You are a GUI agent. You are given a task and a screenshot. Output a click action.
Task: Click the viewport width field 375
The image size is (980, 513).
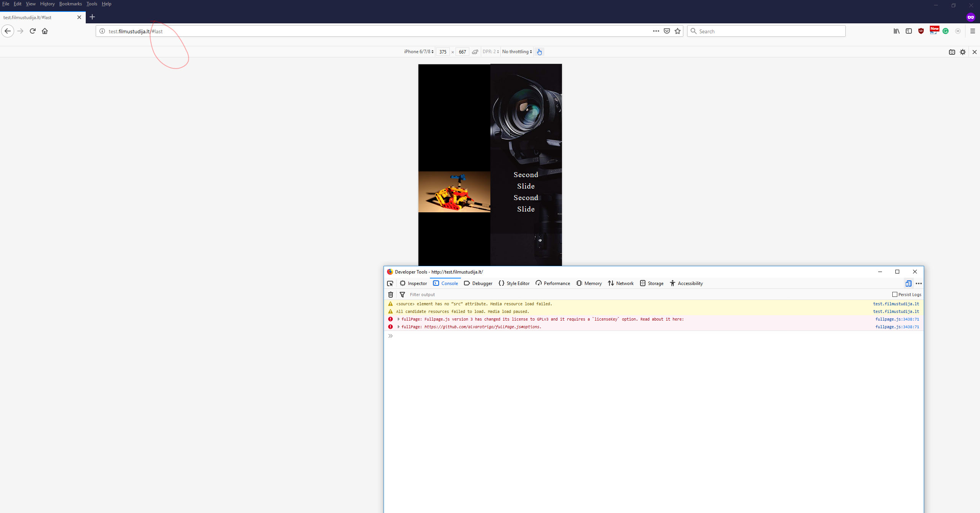(443, 52)
